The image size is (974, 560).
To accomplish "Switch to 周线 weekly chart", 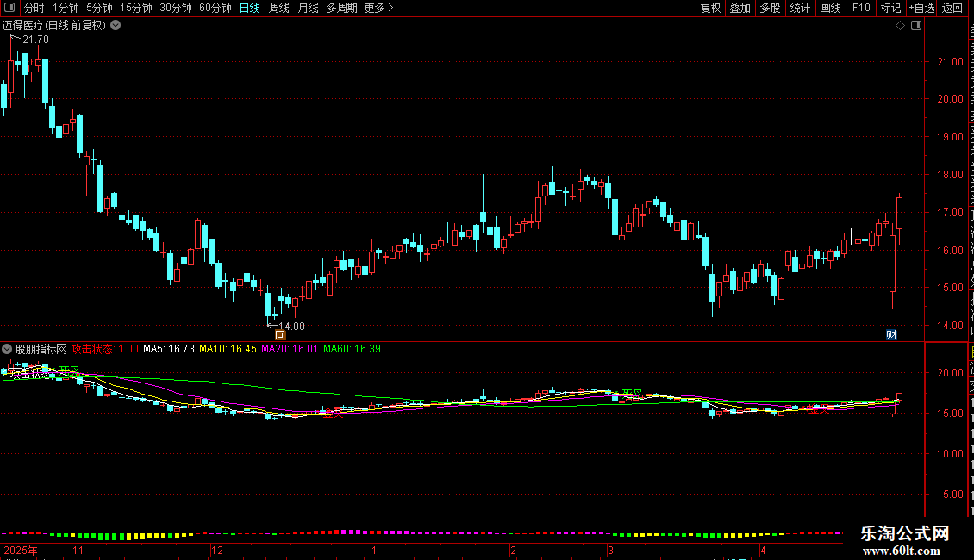I will [279, 8].
